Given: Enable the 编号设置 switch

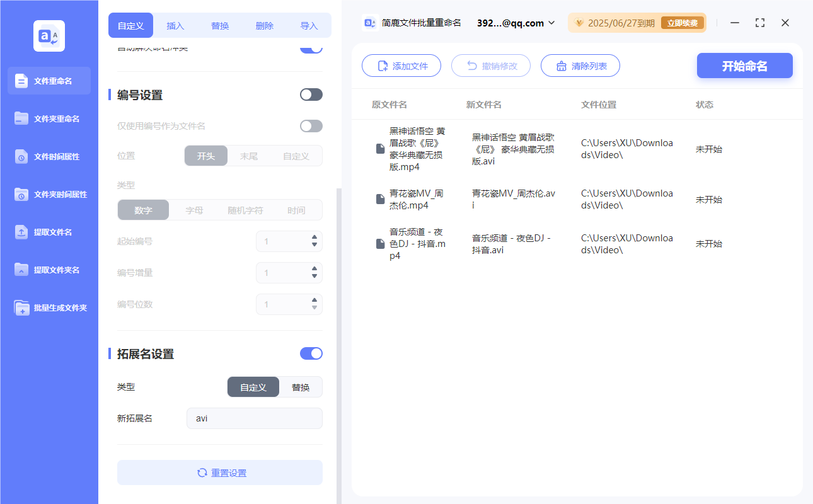Looking at the screenshot, I should [x=311, y=94].
